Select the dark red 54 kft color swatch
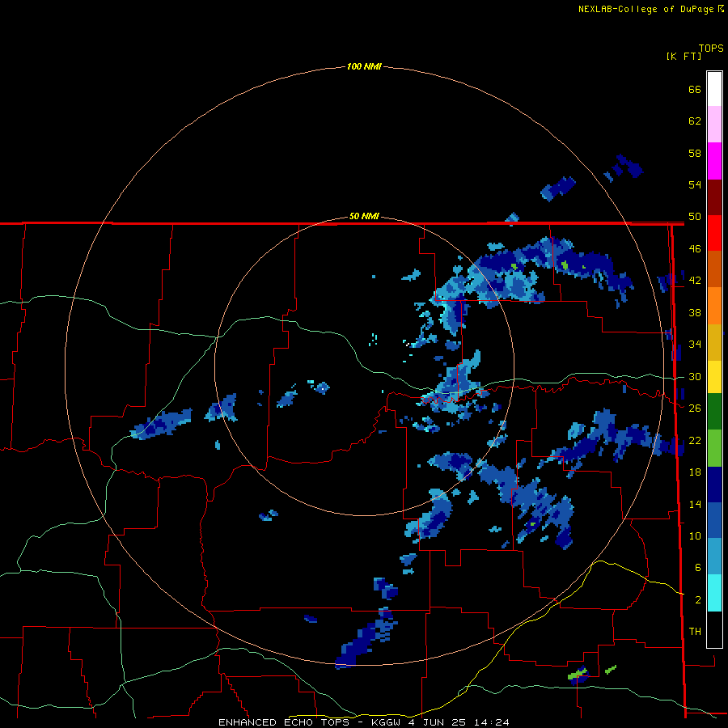The height and width of the screenshot is (728, 728). coord(714,197)
